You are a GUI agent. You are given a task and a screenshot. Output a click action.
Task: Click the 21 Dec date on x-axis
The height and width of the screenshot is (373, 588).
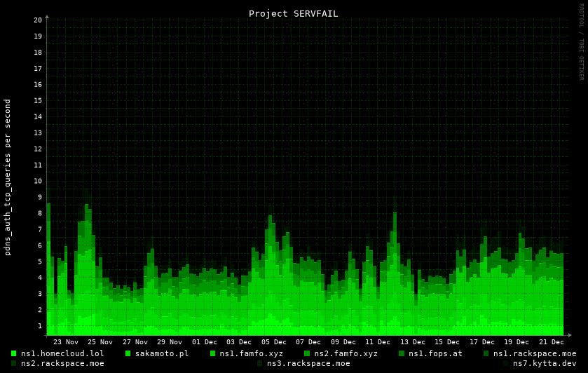click(x=552, y=342)
